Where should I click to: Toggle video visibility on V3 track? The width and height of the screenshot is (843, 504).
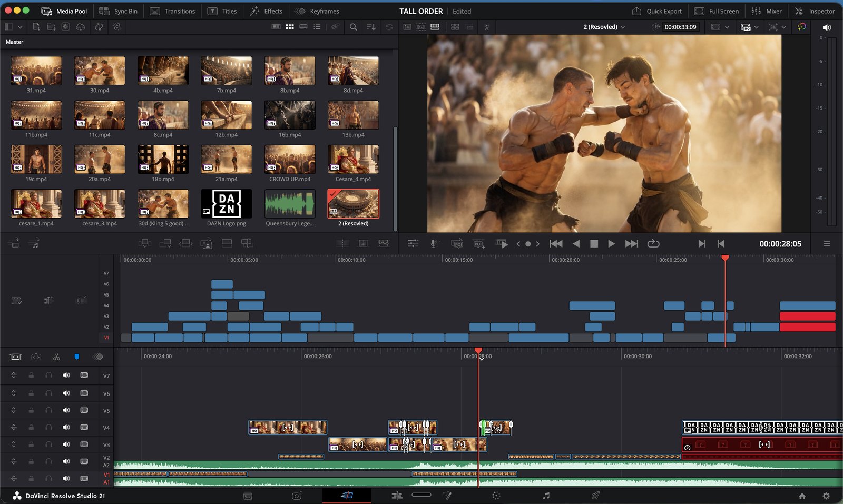pyautogui.click(x=84, y=444)
